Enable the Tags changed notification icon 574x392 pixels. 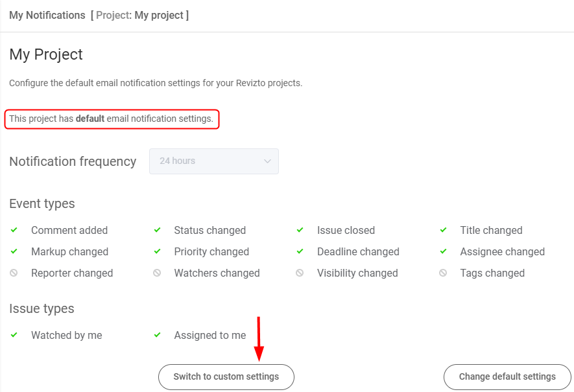(443, 273)
